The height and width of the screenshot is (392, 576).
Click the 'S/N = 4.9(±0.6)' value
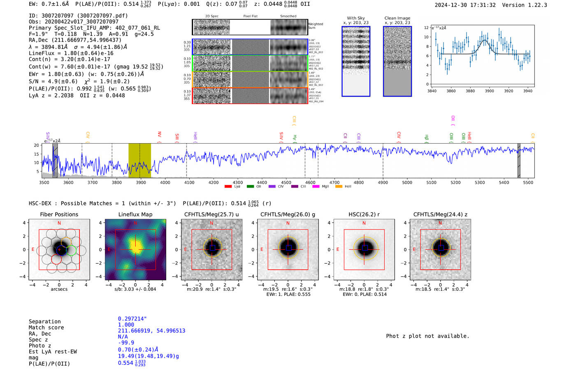pyautogui.click(x=53, y=81)
